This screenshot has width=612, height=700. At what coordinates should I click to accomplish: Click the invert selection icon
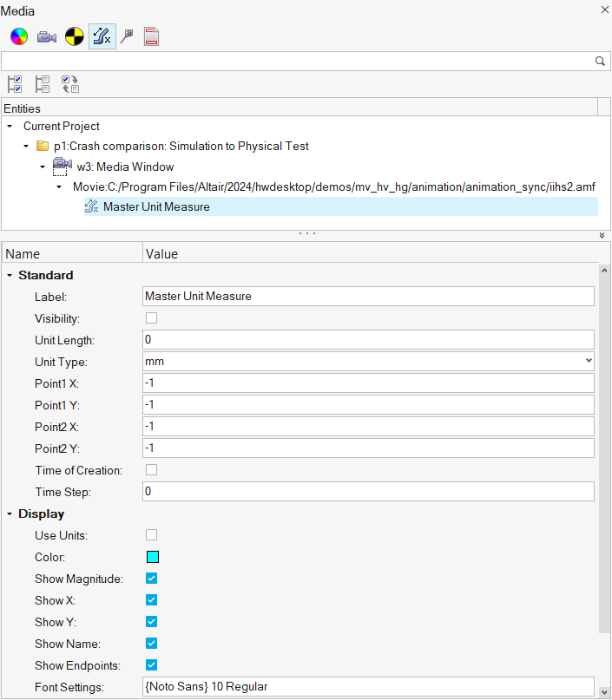[70, 84]
